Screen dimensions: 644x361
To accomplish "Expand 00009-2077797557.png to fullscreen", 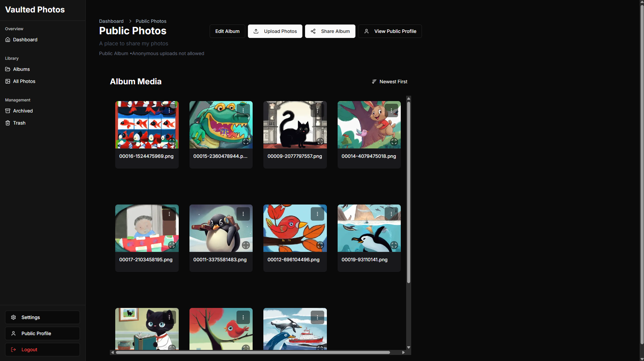I will 320,142.
